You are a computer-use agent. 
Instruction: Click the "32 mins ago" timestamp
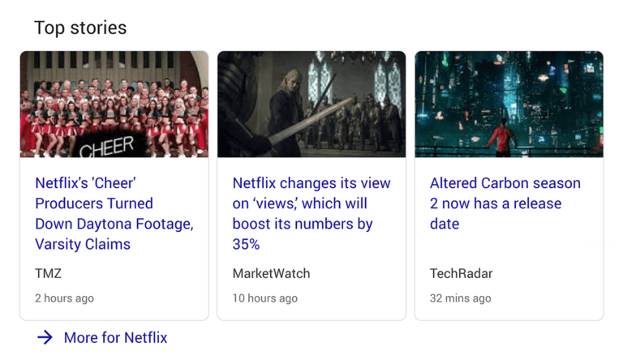[460, 298]
